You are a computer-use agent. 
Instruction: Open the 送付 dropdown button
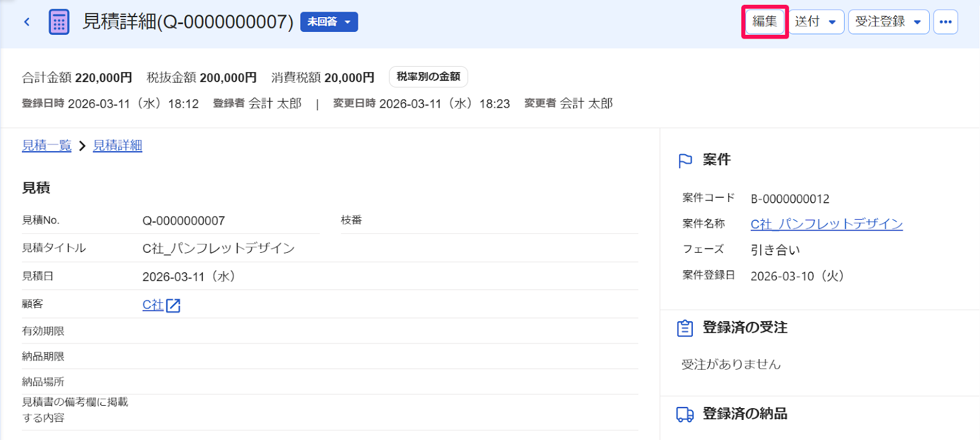pos(816,21)
